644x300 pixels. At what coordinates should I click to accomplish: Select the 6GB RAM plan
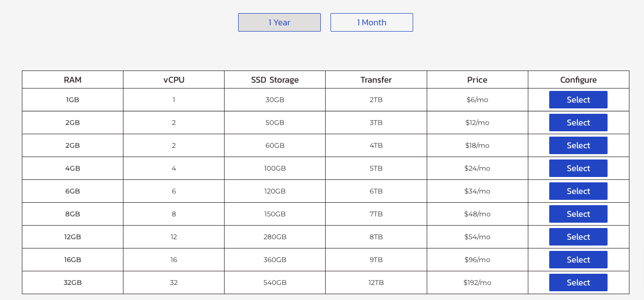point(578,191)
